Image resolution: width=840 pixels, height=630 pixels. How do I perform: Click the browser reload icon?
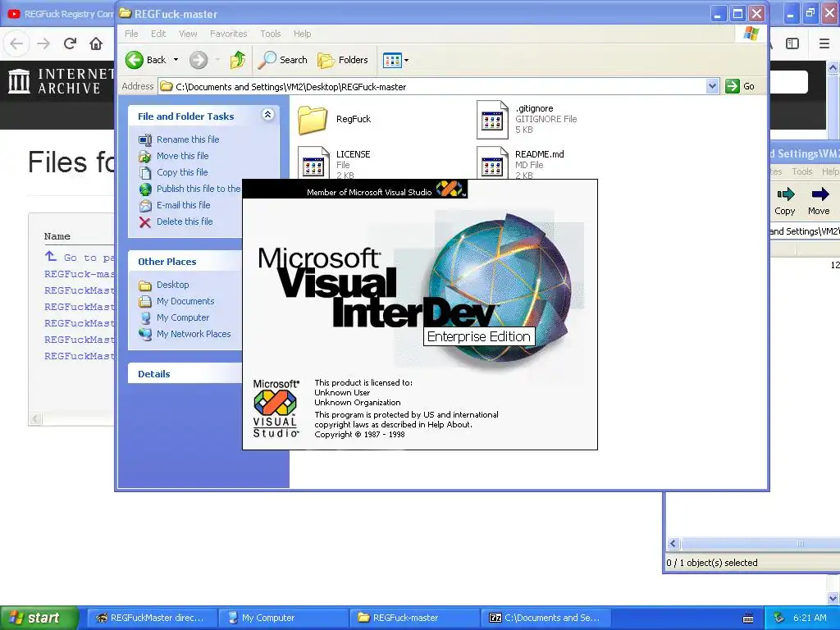(70, 43)
